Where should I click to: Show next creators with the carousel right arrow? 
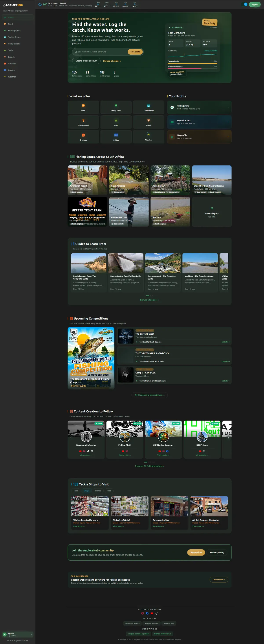coord(228,438)
